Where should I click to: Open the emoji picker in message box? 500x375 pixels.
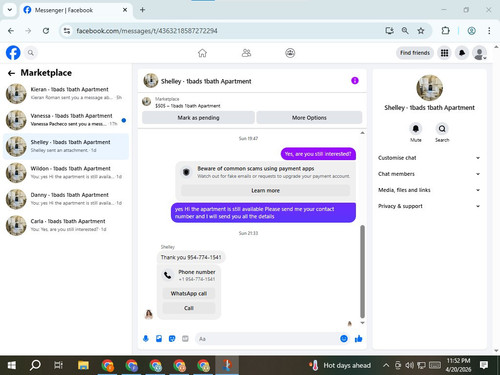(x=344, y=339)
